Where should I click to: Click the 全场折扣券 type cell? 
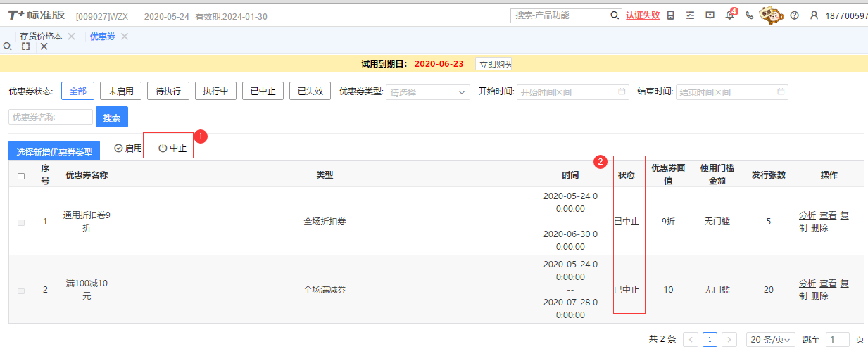coord(325,222)
